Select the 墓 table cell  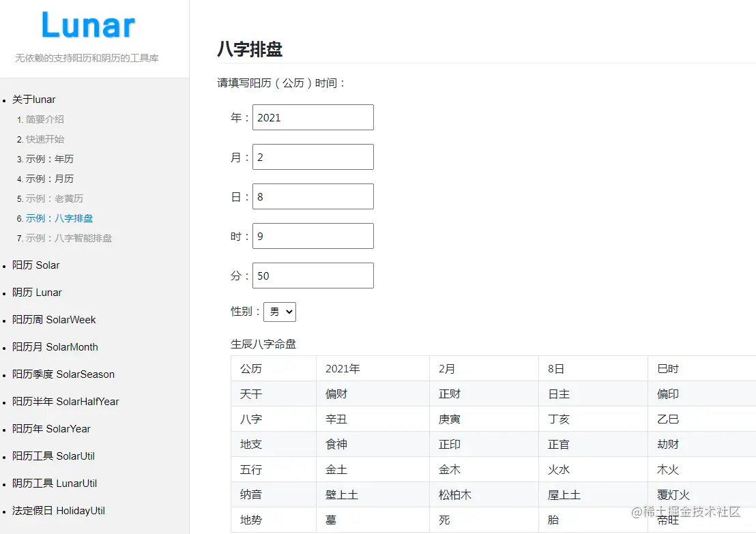(373, 520)
